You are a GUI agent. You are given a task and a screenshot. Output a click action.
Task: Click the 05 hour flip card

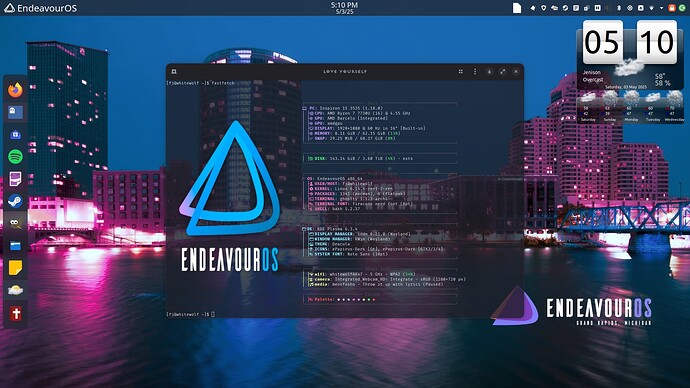point(602,42)
